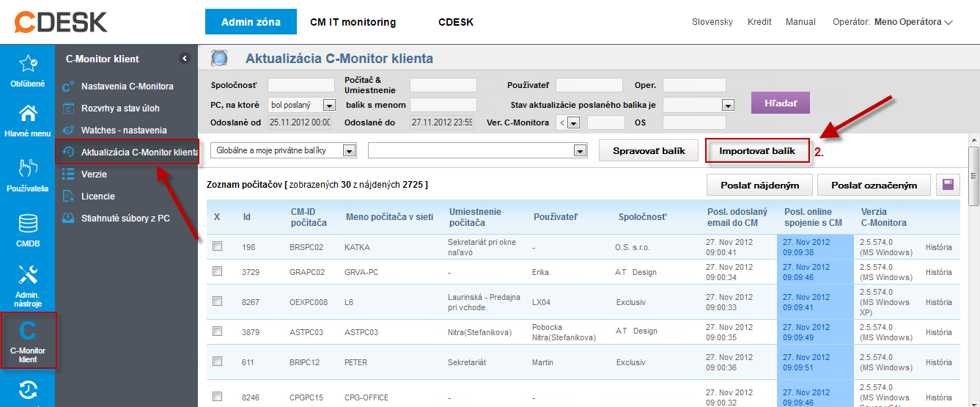Tick checkbox for computer GRAPC02
Viewport: 980px width, 407px height.
pos(217,271)
